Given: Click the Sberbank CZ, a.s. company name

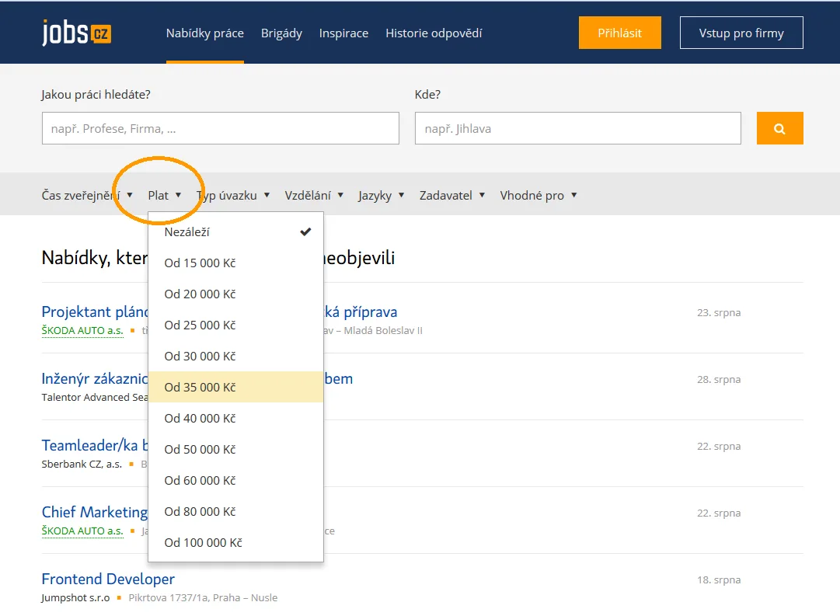Looking at the screenshot, I should pos(82,464).
